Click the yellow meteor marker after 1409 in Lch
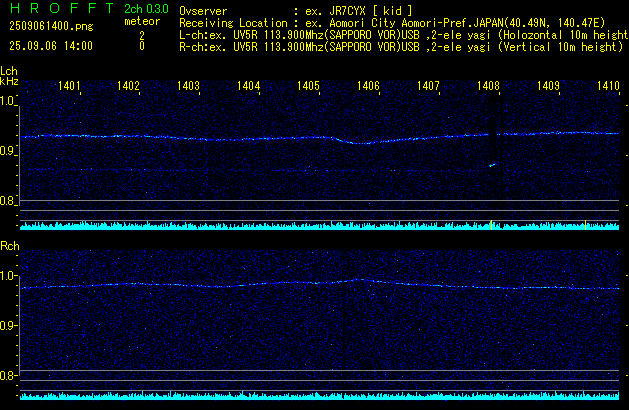 pos(585,225)
